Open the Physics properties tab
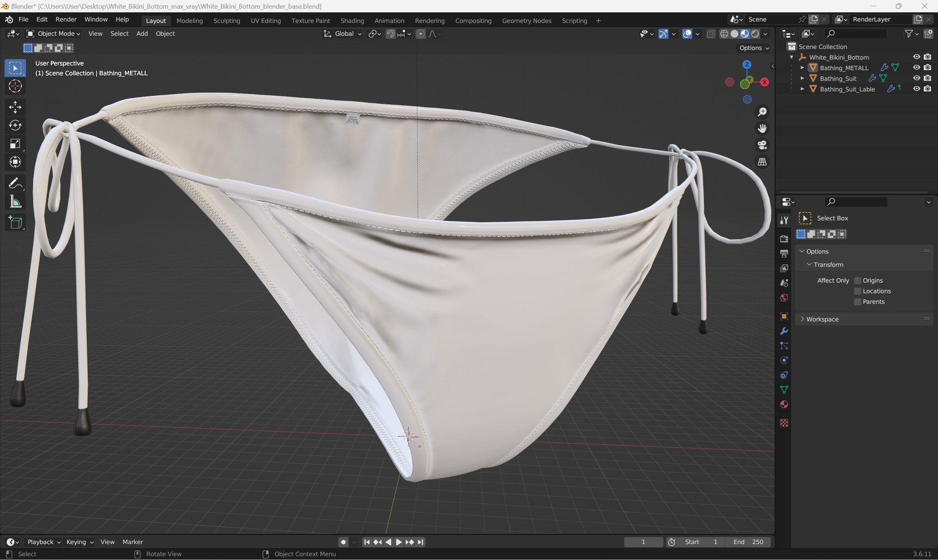Image resolution: width=938 pixels, height=560 pixels. (784, 360)
